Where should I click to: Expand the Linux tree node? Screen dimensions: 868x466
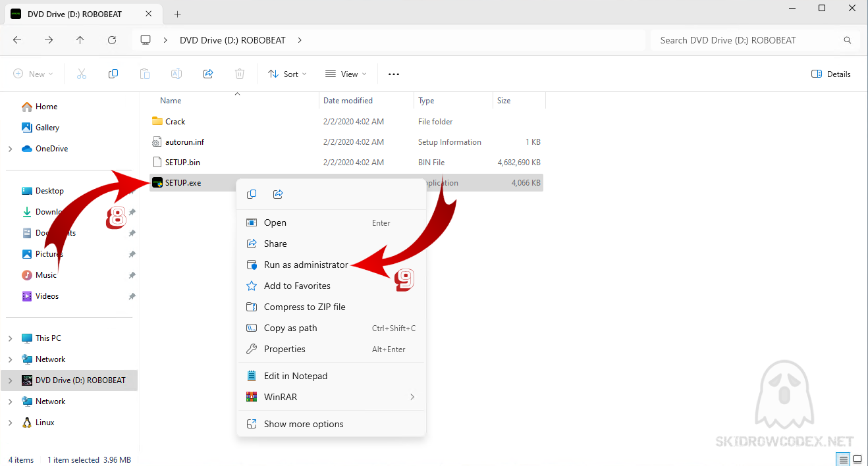tap(10, 423)
